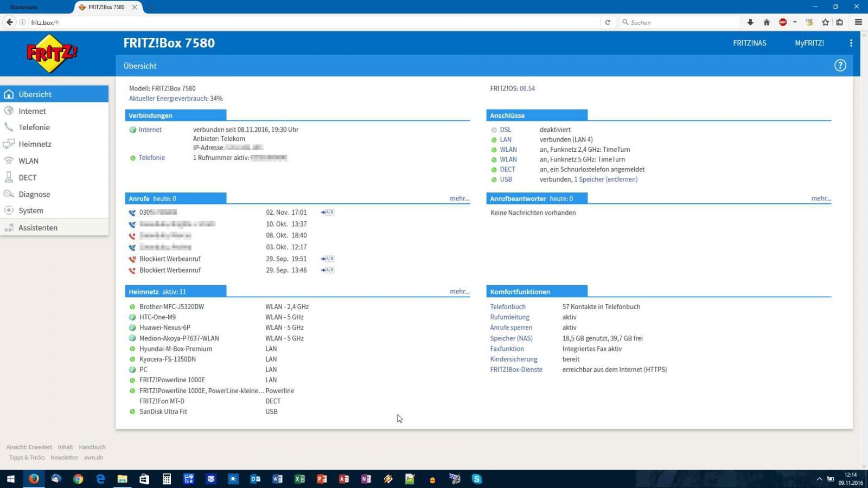Open the Internet menu in sidebar
Image resolution: width=868 pixels, height=488 pixels.
(x=54, y=111)
